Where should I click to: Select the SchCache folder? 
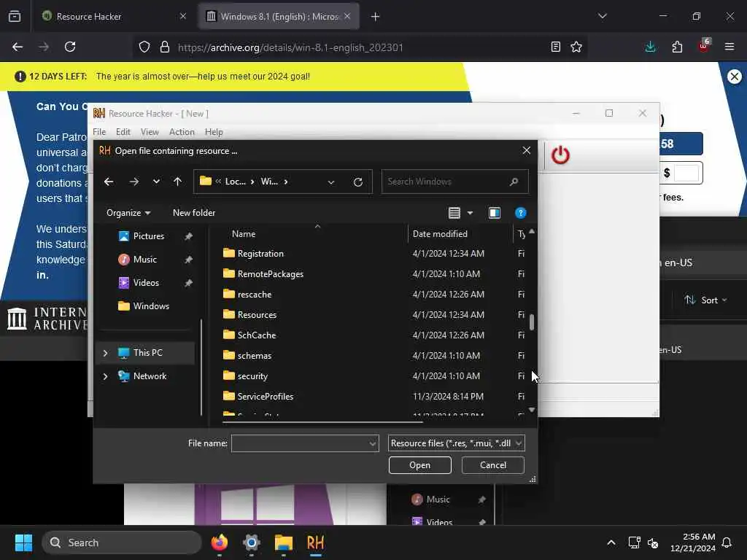(256, 335)
